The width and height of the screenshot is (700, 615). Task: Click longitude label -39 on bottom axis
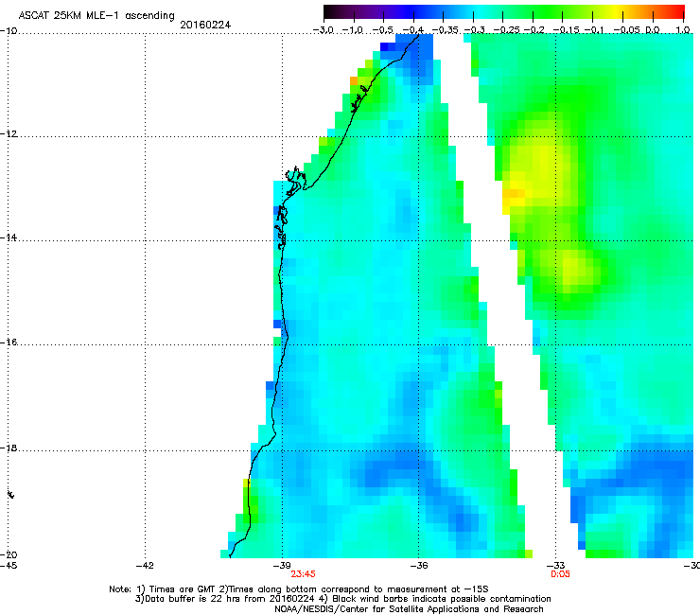pyautogui.click(x=282, y=566)
